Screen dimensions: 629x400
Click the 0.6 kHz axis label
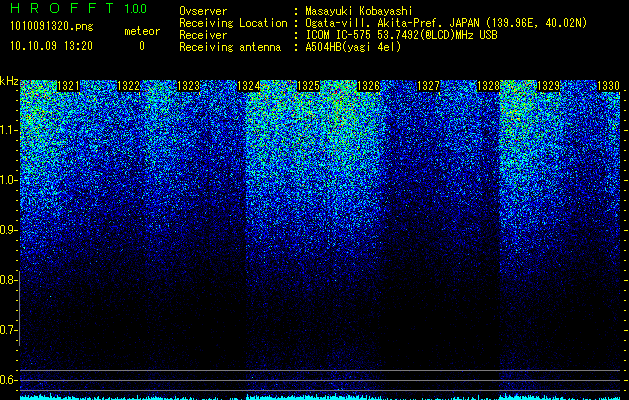[x=8, y=380]
